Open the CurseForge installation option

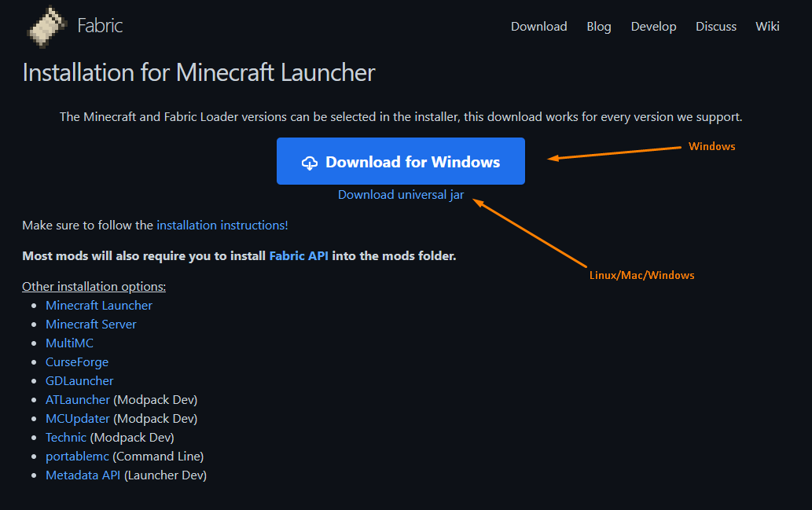point(77,362)
